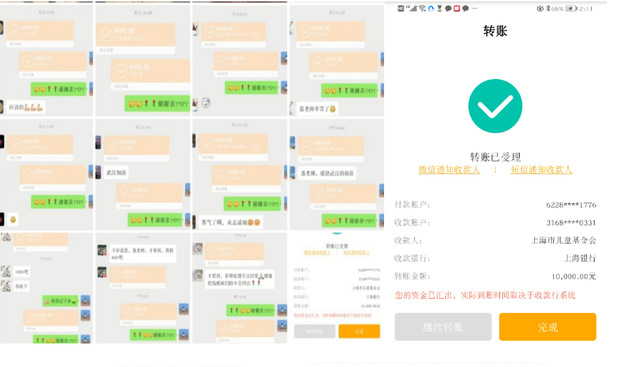The image size is (638, 367).
Task: Tap the battery icon in status bar
Action: pos(570,9)
